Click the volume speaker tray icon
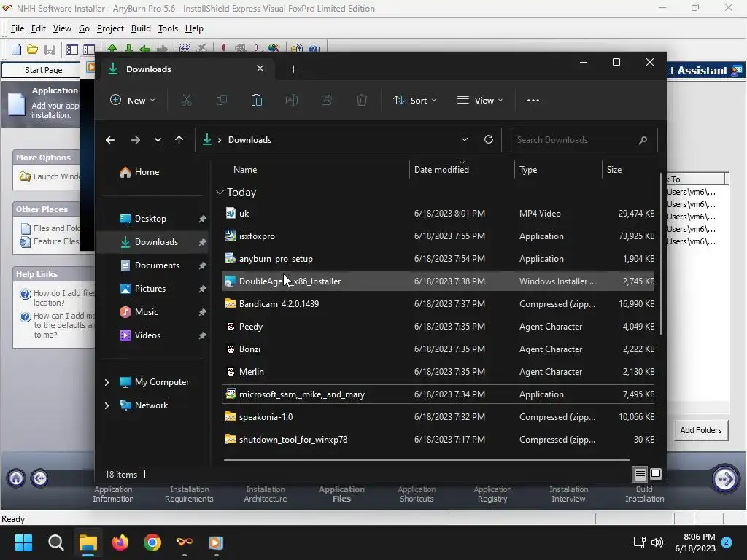747x560 pixels. (x=657, y=542)
